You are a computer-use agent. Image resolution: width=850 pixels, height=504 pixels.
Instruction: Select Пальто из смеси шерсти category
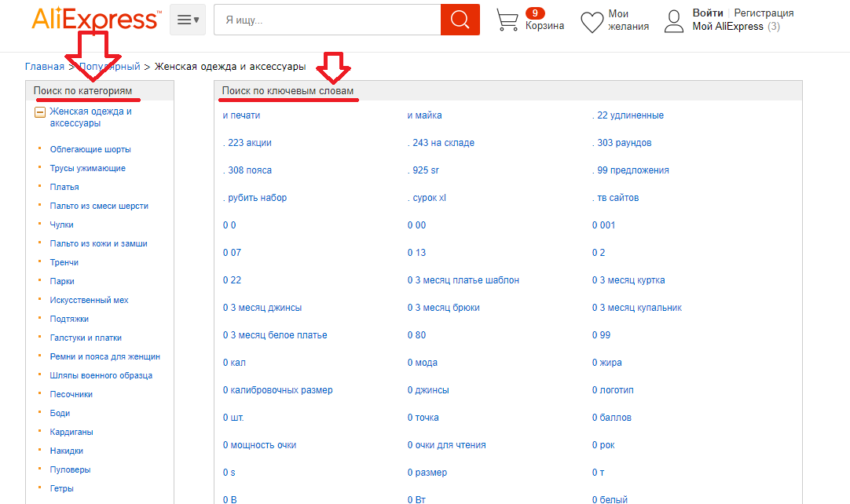click(x=99, y=206)
